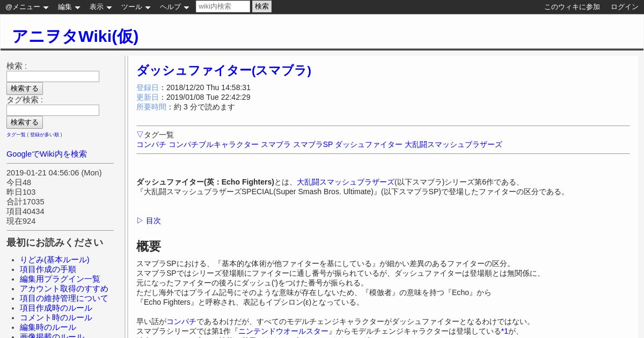This screenshot has width=644, height=338.
Task: Click 検索する button under タグ検索 field
Action: click(25, 122)
